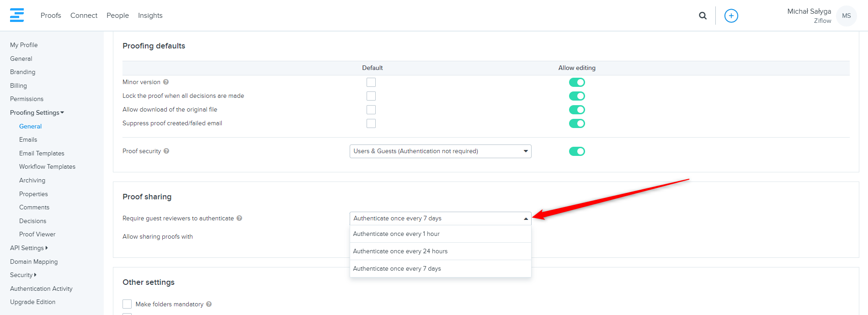868x315 pixels.
Task: Open search with the magnifier icon
Action: click(703, 16)
